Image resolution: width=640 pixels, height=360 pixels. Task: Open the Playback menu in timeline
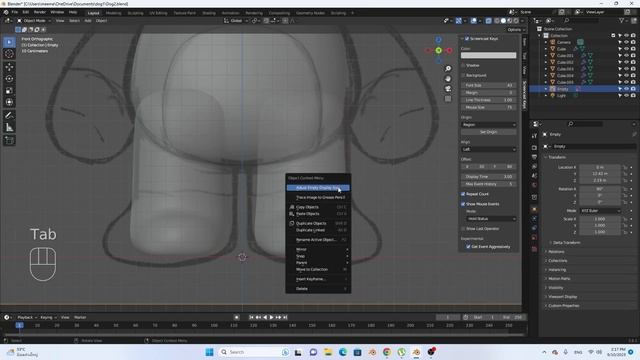tap(27, 317)
